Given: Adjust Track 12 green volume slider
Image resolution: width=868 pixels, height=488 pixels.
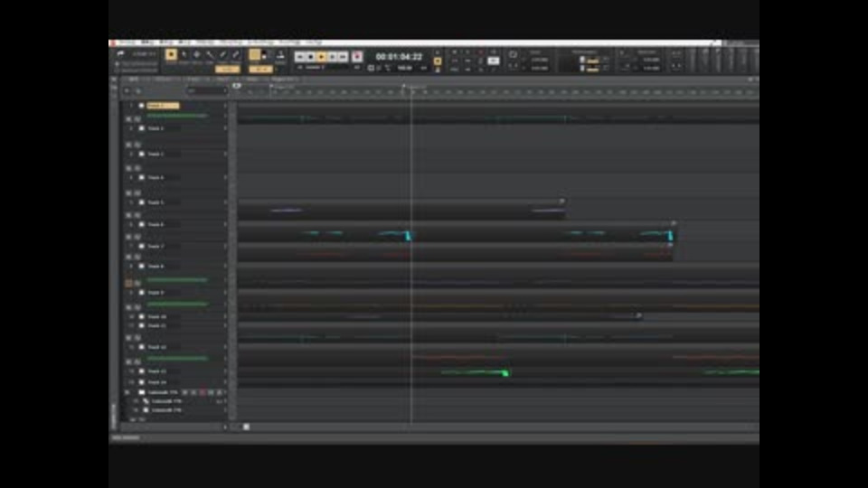Looking at the screenshot, I should (177, 359).
